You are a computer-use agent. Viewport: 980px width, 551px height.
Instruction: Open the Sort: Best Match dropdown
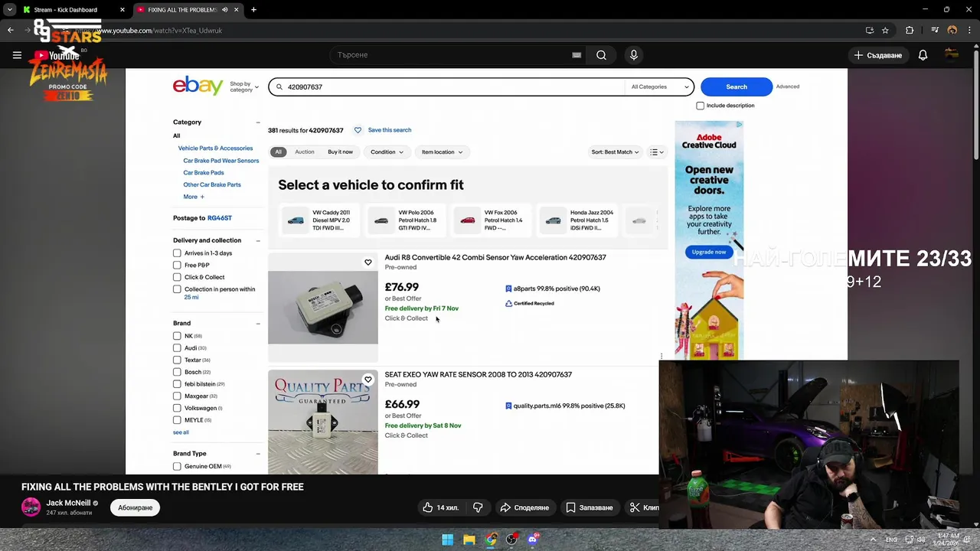[x=615, y=152]
